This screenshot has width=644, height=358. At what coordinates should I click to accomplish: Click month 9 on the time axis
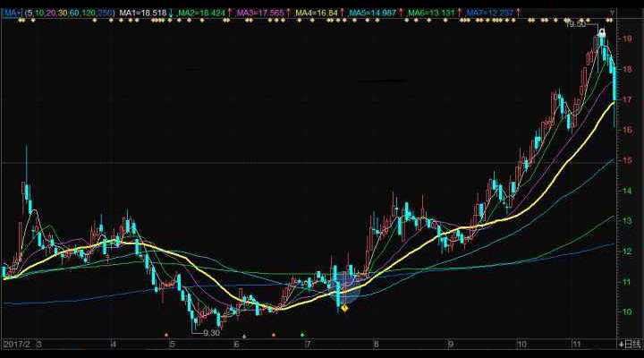click(452, 344)
